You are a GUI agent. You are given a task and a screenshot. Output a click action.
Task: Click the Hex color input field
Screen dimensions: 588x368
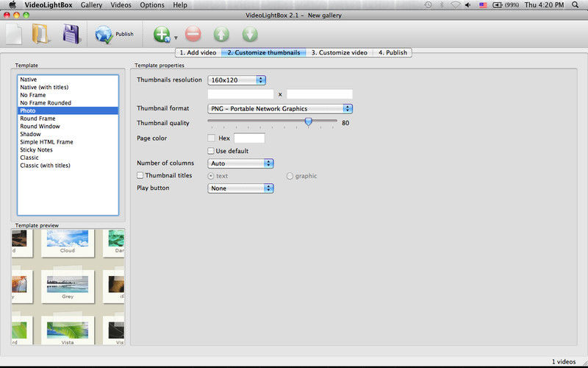[x=249, y=138]
